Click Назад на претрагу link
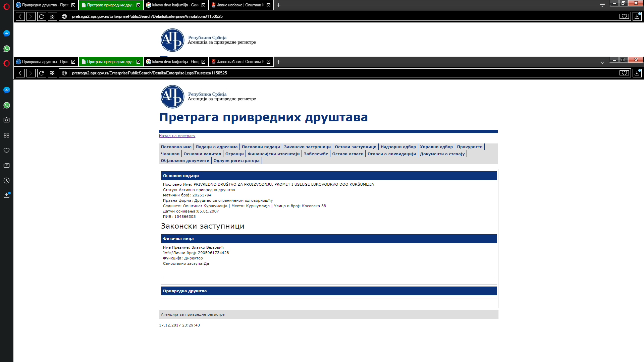The width and height of the screenshot is (644, 362). coord(177,136)
